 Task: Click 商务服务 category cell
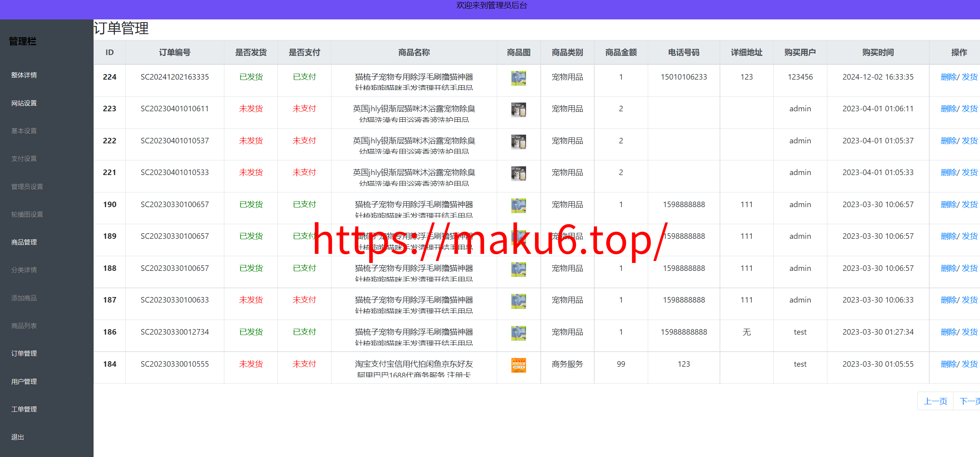coord(567,364)
